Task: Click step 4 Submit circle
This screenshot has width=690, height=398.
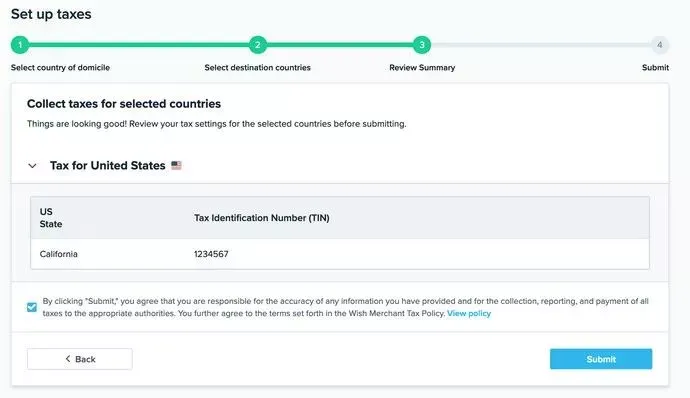Action: tap(660, 45)
